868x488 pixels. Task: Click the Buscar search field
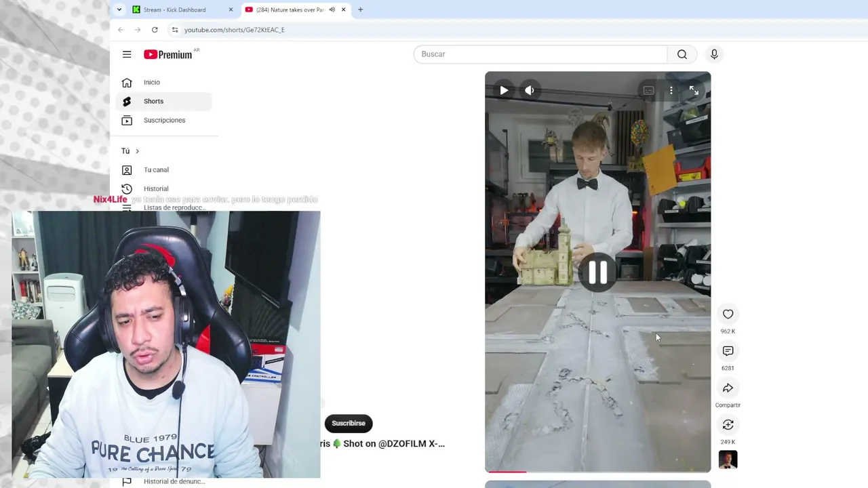[540, 54]
